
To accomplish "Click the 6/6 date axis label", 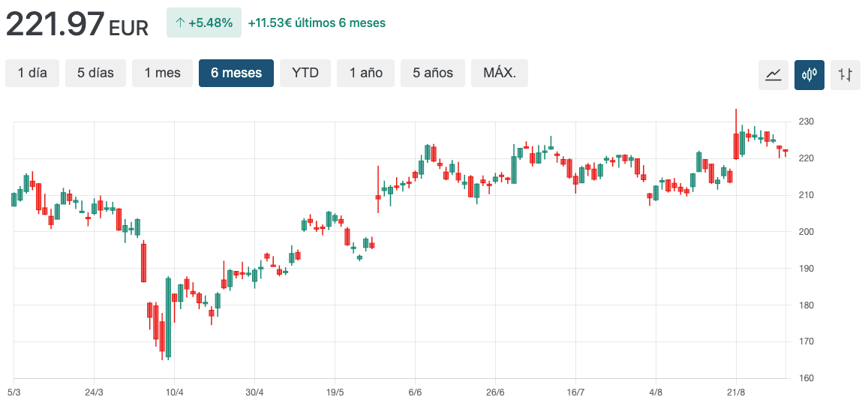I will click(x=415, y=392).
